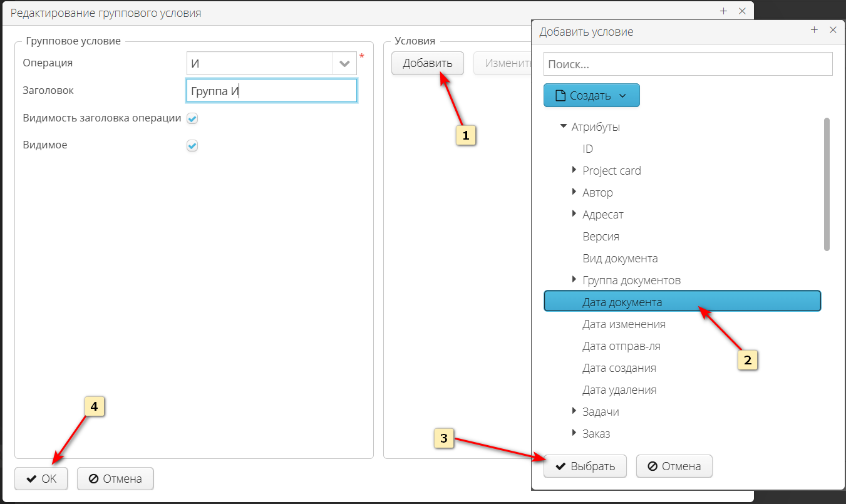Open the Операция dropdown
This screenshot has width=846, height=504.
click(343, 63)
